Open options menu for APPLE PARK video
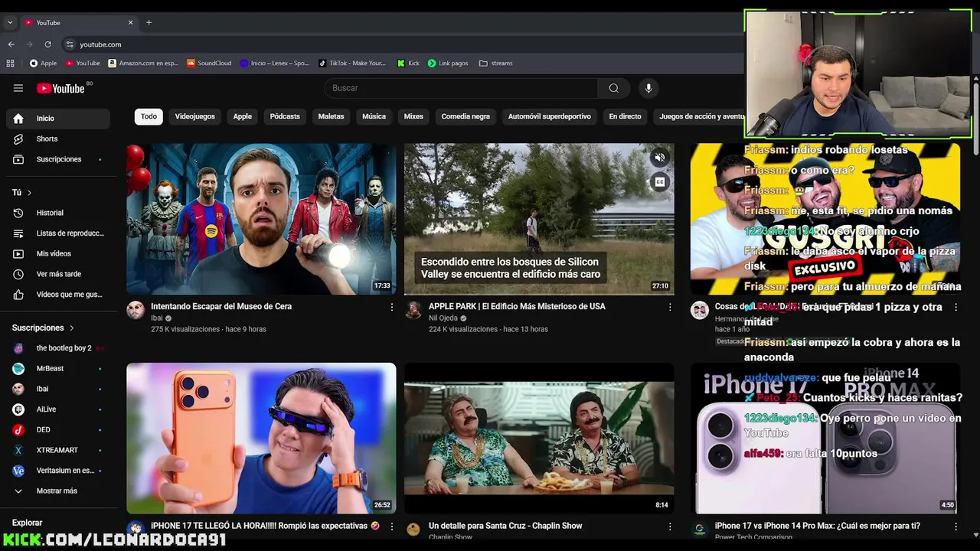 pyautogui.click(x=670, y=307)
